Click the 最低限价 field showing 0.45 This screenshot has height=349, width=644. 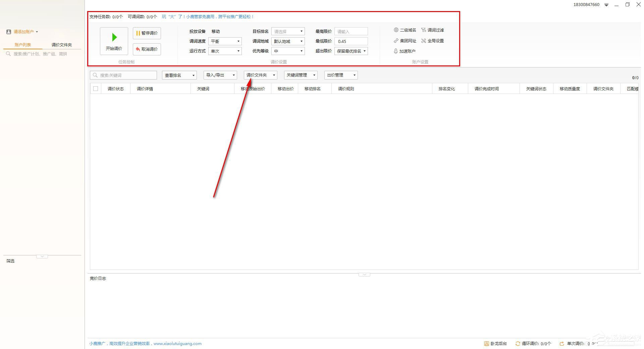[351, 41]
